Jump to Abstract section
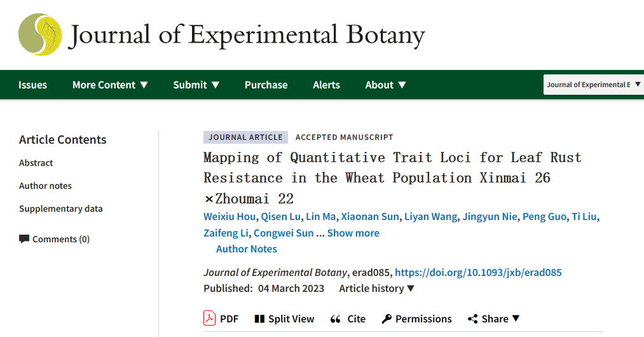This screenshot has height=337, width=644. pos(36,163)
